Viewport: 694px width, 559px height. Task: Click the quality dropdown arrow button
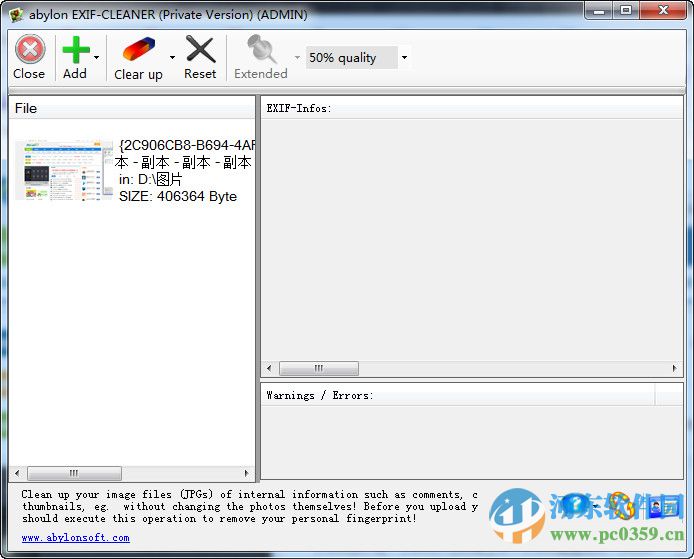404,58
